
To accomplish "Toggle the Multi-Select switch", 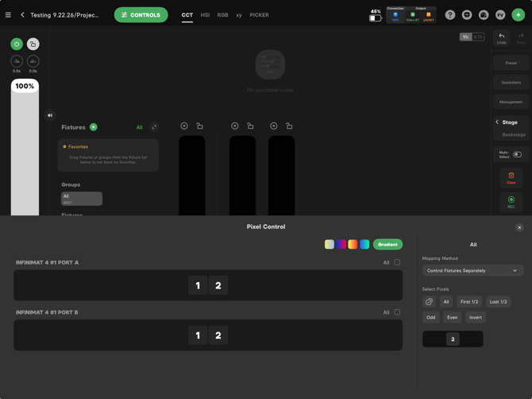I will 517,154.
